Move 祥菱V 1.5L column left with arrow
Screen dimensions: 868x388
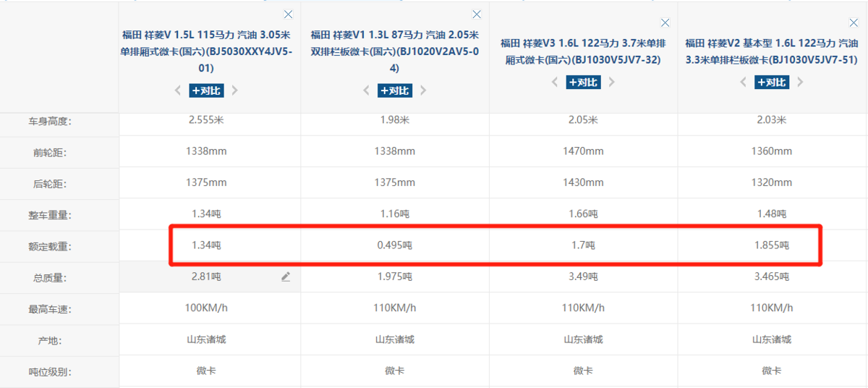178,90
